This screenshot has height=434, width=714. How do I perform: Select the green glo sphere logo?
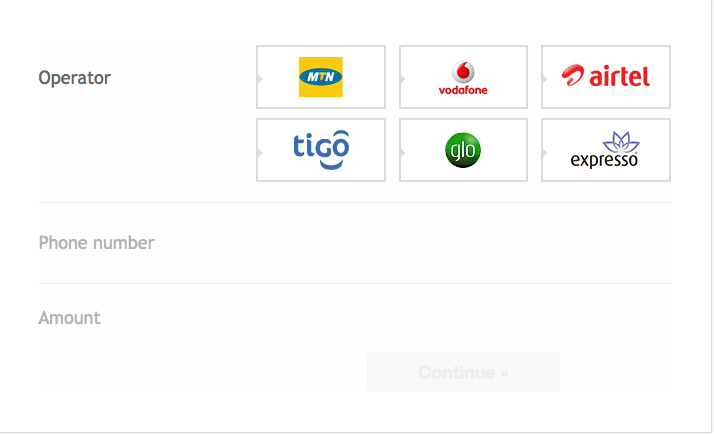point(463,150)
